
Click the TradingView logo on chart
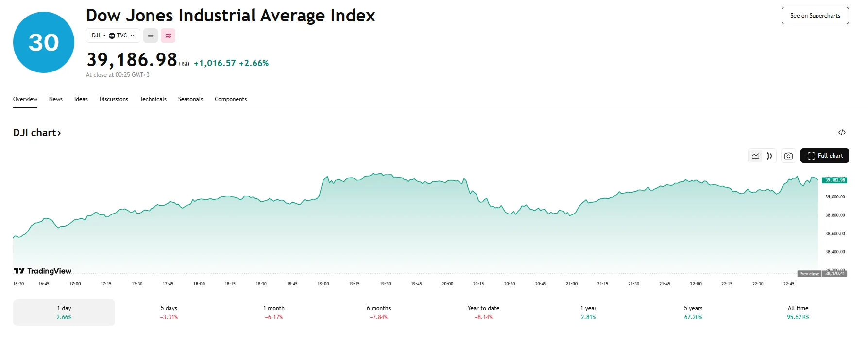43,271
